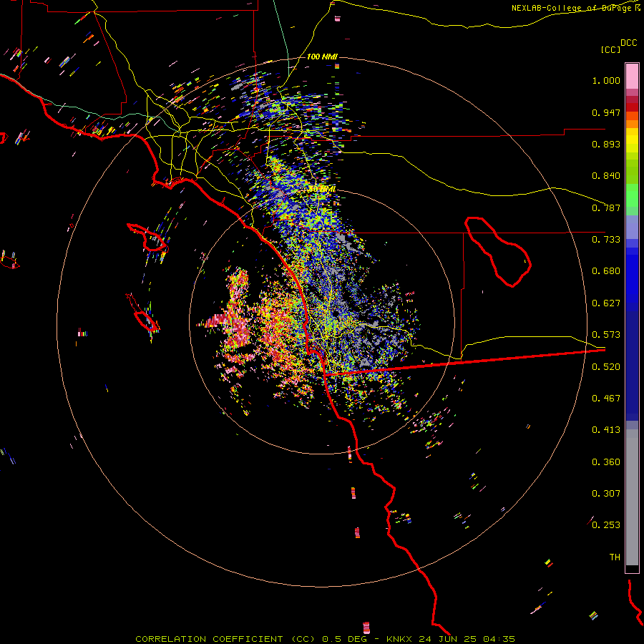
Task: Click the [CC] legend unit label
Action: 610,49
